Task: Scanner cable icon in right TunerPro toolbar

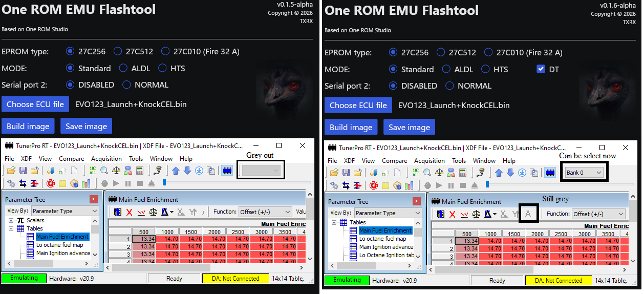Action: coord(481,172)
